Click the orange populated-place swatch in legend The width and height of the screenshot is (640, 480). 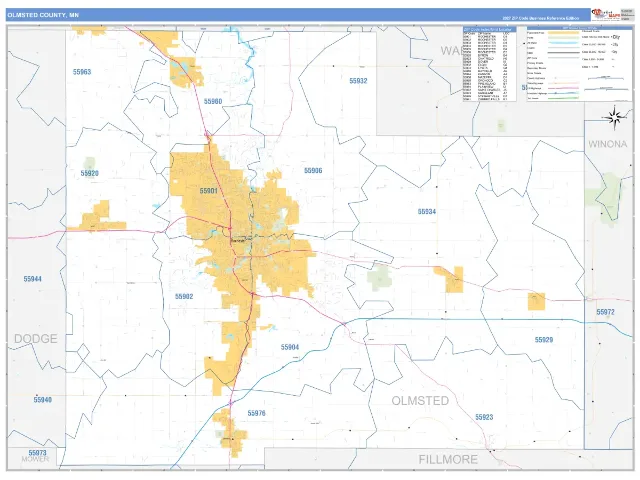(x=563, y=33)
